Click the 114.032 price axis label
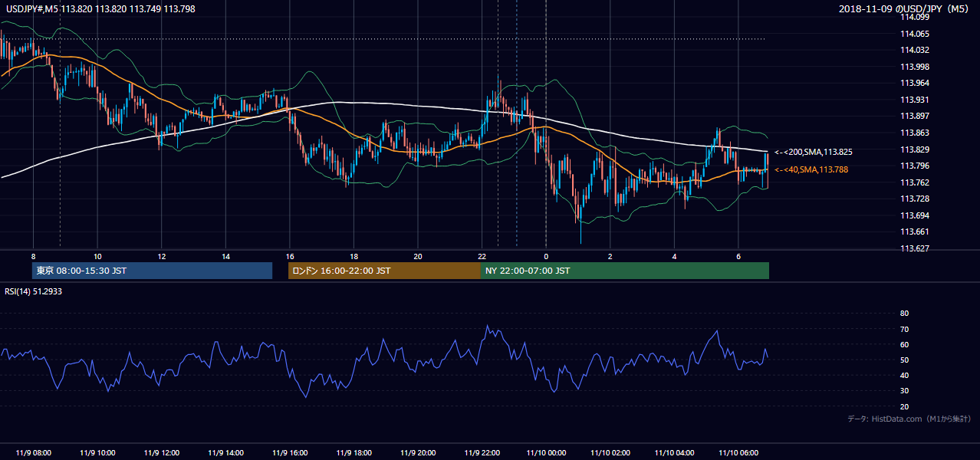 pyautogui.click(x=915, y=51)
